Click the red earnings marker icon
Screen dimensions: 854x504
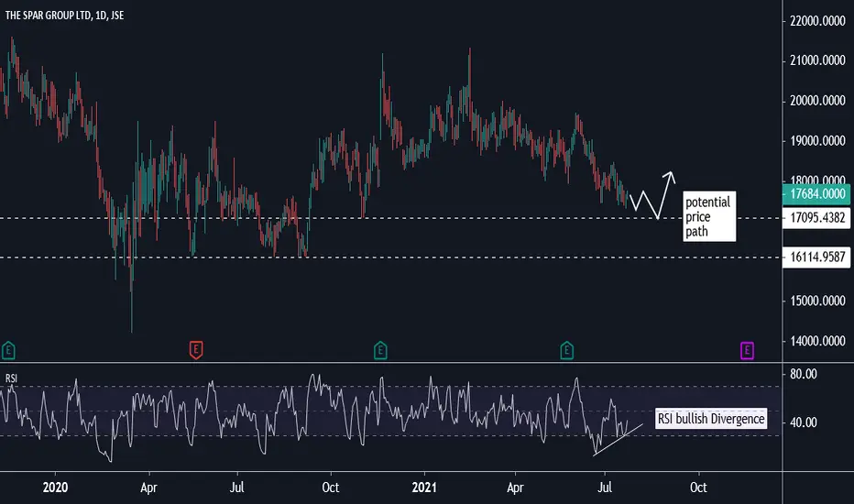pyautogui.click(x=196, y=350)
